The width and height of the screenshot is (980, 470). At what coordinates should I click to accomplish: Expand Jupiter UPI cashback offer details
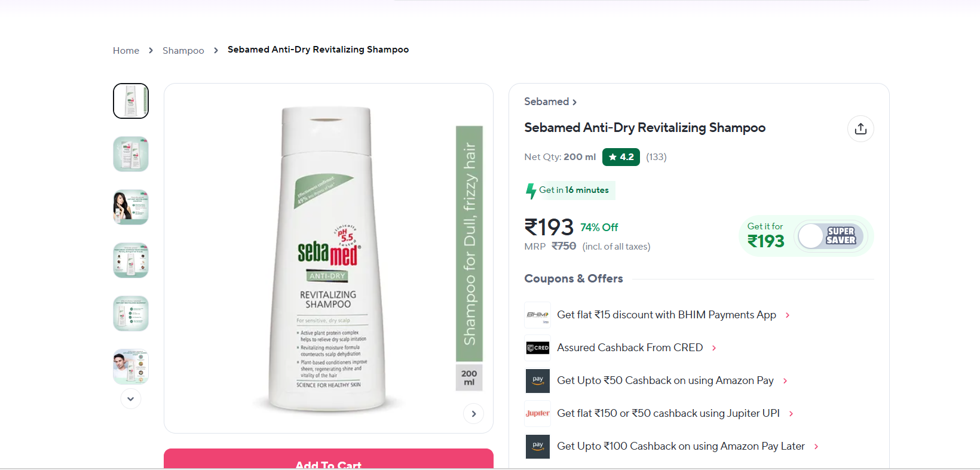pyautogui.click(x=791, y=414)
